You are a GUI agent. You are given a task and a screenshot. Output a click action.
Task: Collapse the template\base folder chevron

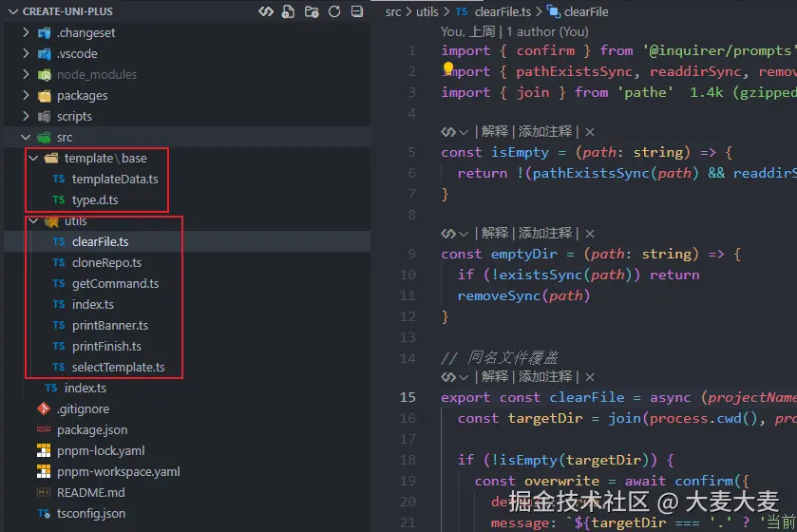coord(33,158)
